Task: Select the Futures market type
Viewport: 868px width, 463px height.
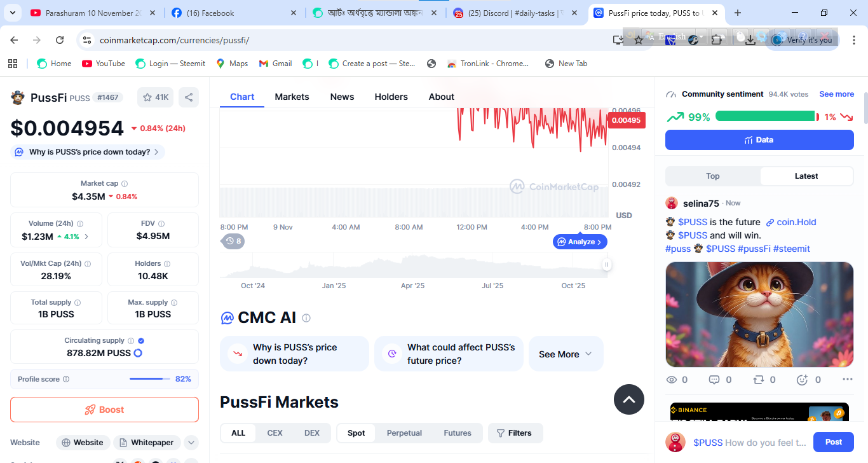Action: 458,433
